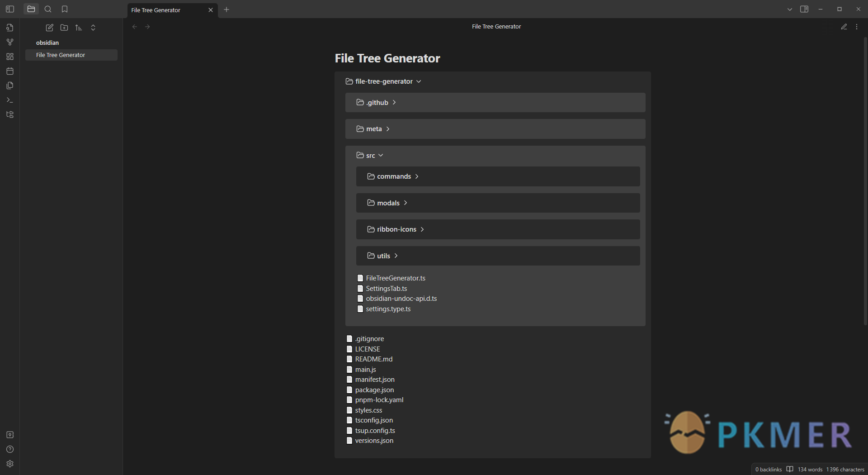868x475 pixels.
Task: Collapse all folders icon
Action: tap(93, 28)
